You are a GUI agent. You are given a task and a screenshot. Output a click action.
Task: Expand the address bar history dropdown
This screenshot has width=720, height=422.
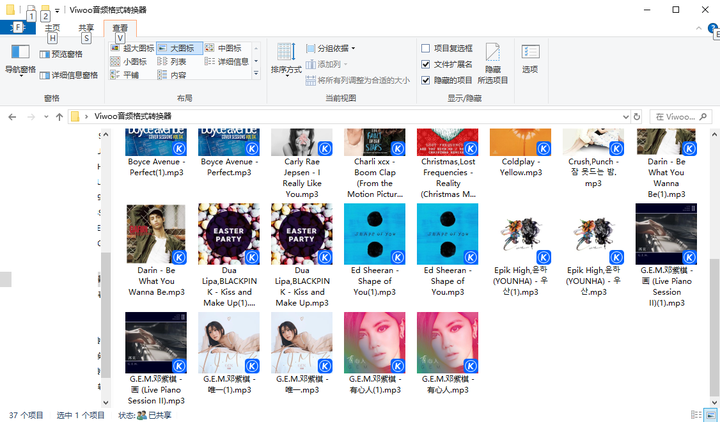[625, 117]
